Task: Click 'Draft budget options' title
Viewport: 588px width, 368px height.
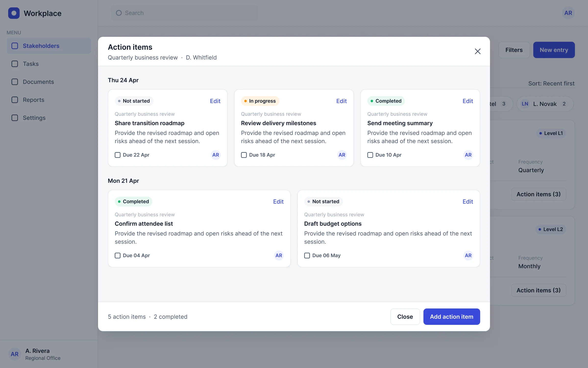Action: (333, 224)
